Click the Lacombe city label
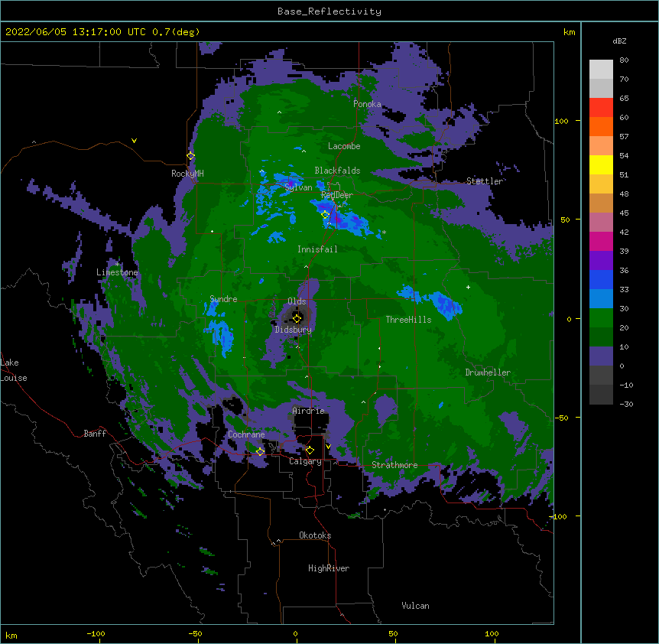Image resolution: width=659 pixels, height=644 pixels. [x=344, y=146]
